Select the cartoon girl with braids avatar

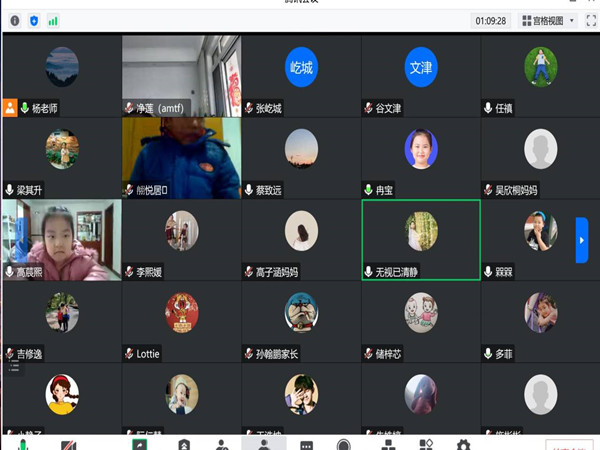click(x=62, y=395)
